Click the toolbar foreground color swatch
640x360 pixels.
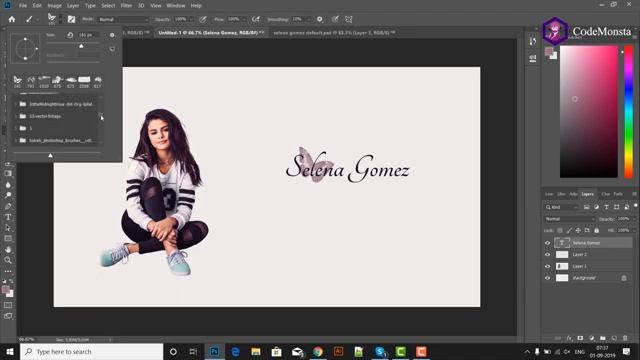[6, 290]
